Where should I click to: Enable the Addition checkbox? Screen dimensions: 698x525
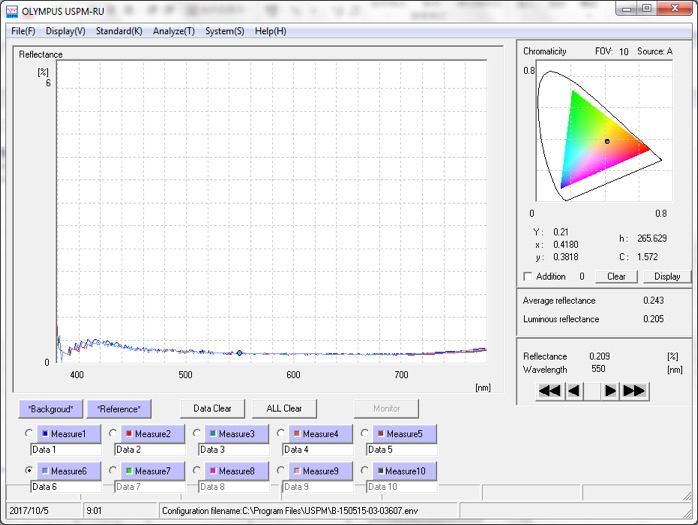pos(529,277)
